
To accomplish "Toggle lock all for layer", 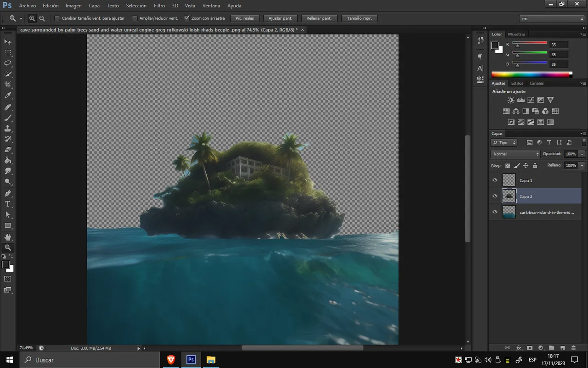I will [535, 166].
